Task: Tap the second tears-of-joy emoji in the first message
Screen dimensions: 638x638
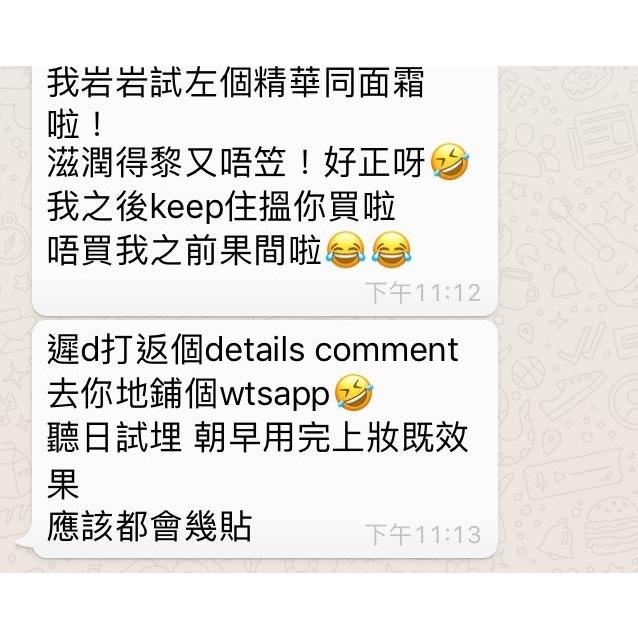Action: (391, 249)
